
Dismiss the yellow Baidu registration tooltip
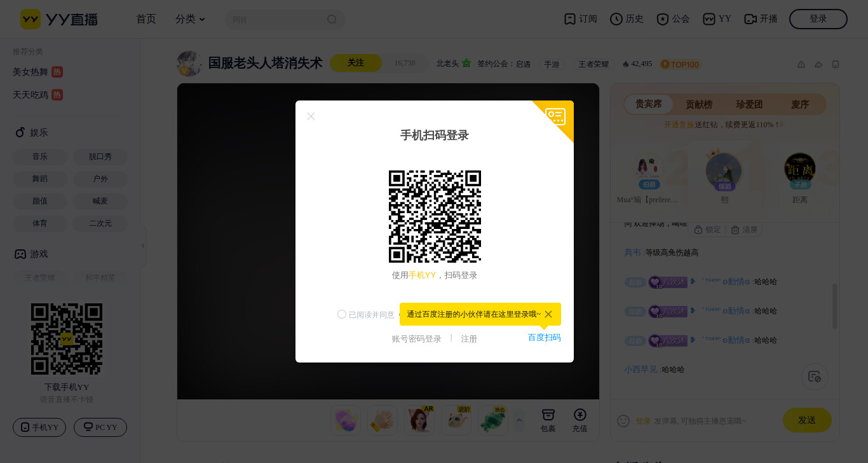[548, 314]
